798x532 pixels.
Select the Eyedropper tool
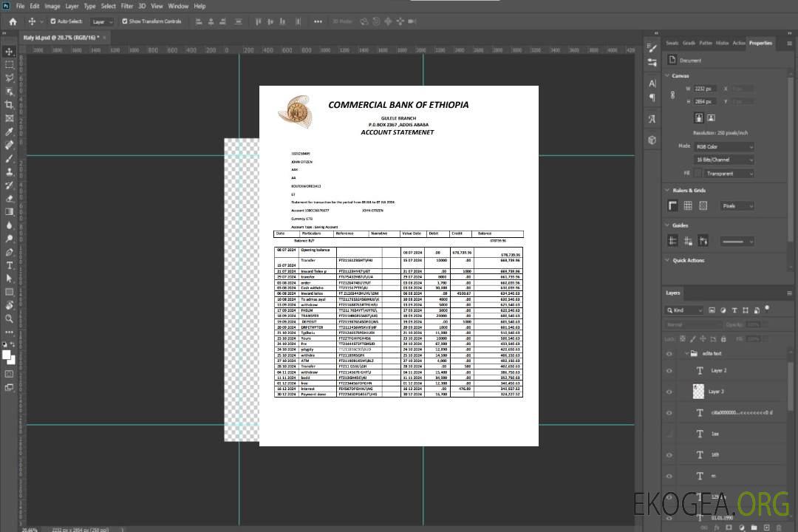9,132
